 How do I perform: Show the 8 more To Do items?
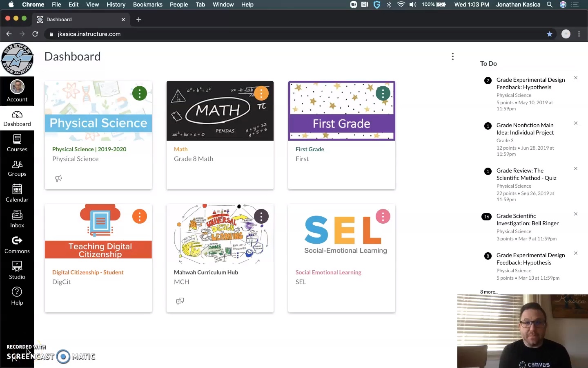point(489,292)
